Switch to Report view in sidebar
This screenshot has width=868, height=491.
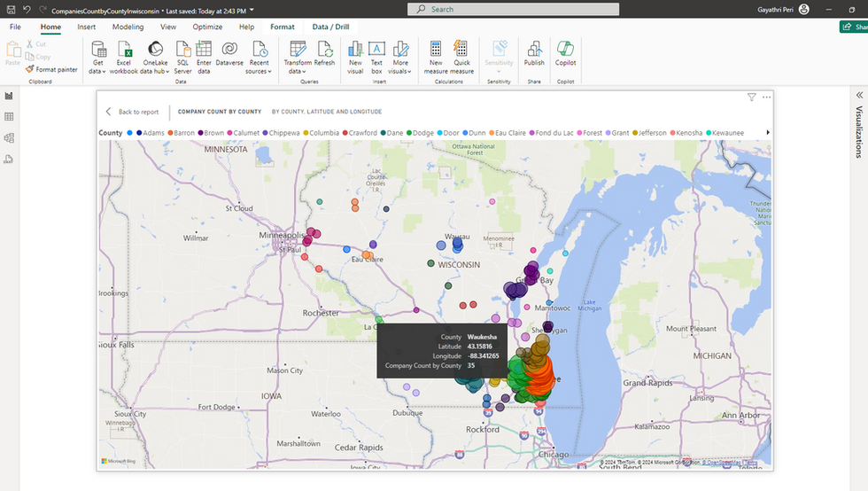9,96
